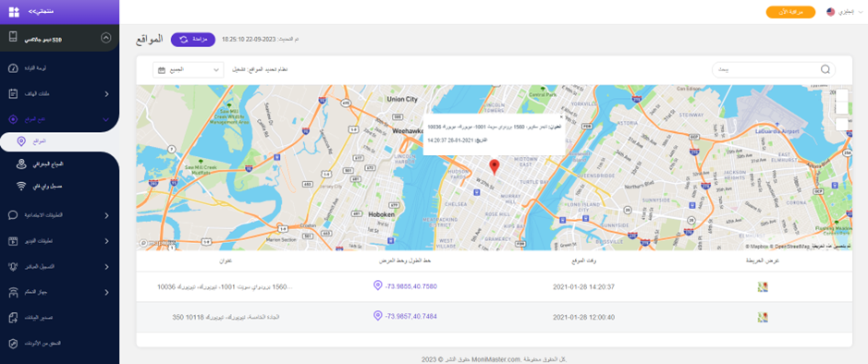Click the -73.9855,40.7580 coordinates link
Screen dimensions: 868x364
coord(407,286)
